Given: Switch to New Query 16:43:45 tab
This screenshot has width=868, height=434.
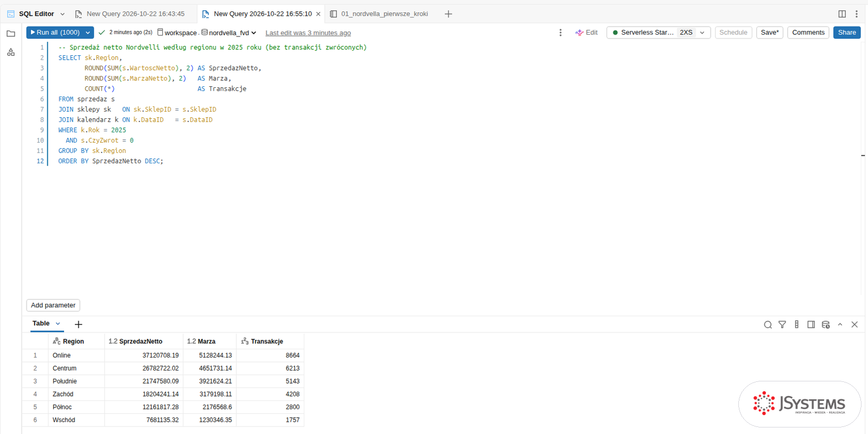Looking at the screenshot, I should click(130, 14).
